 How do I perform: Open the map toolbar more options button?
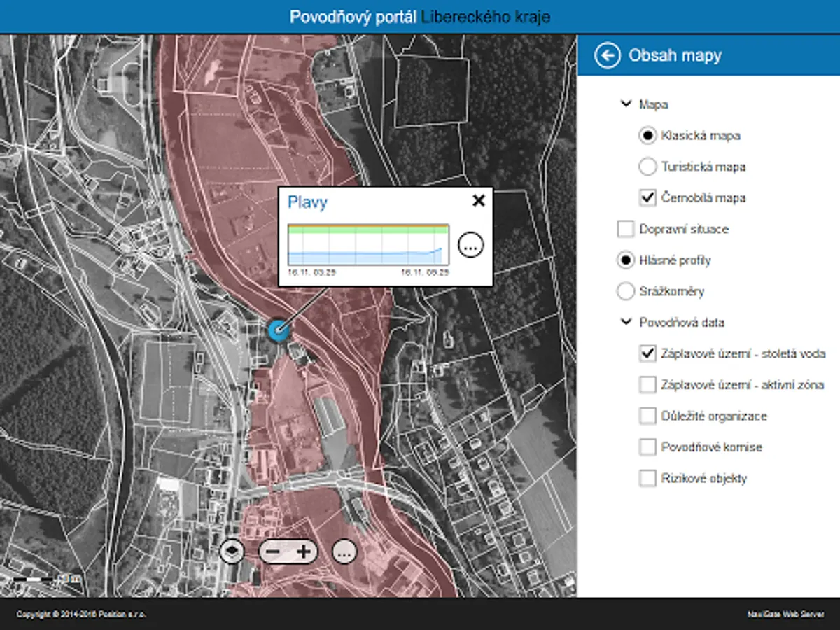click(x=344, y=552)
